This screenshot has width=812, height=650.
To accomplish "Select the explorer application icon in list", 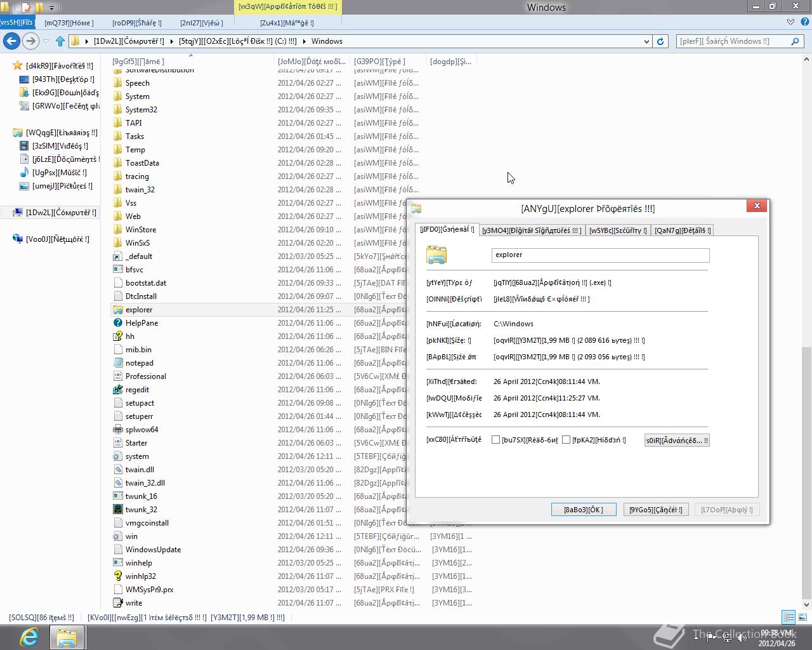I will pyautogui.click(x=117, y=310).
